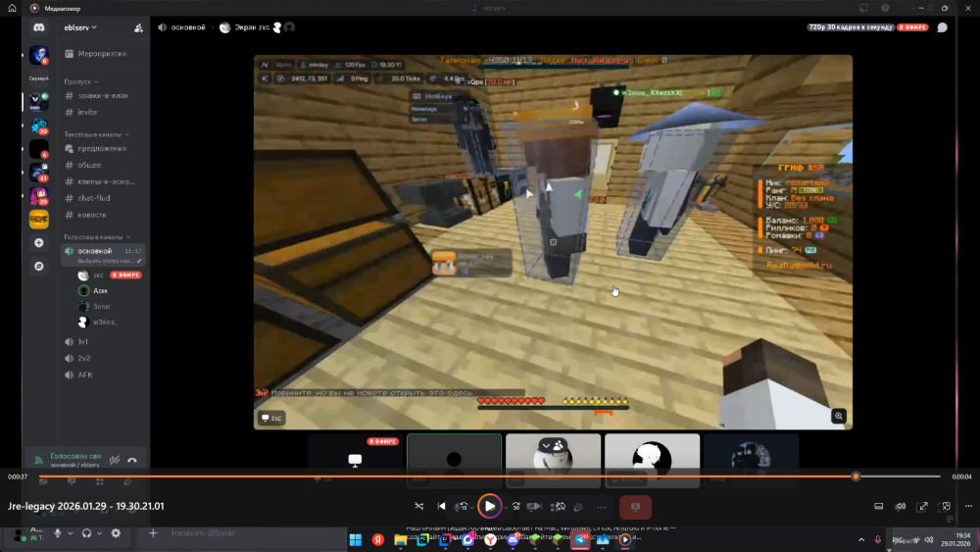Click the orange seek bar thumb
The width and height of the screenshot is (980, 552).
click(x=856, y=477)
